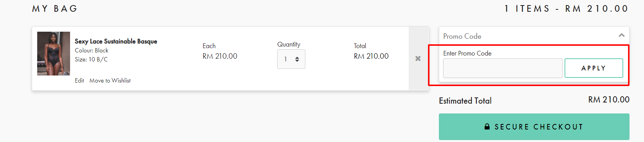644x142 pixels.
Task: Click the Each price RM 210.00
Action: coord(220,56)
